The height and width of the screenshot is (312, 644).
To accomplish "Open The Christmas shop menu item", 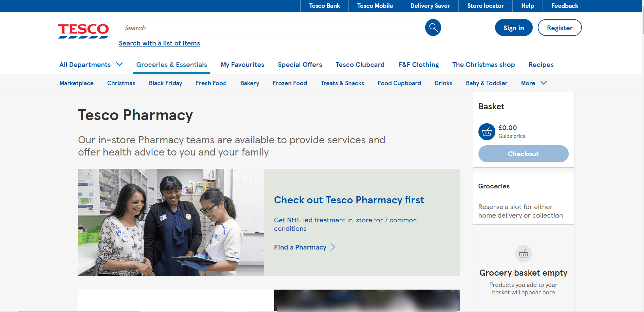I will 483,65.
